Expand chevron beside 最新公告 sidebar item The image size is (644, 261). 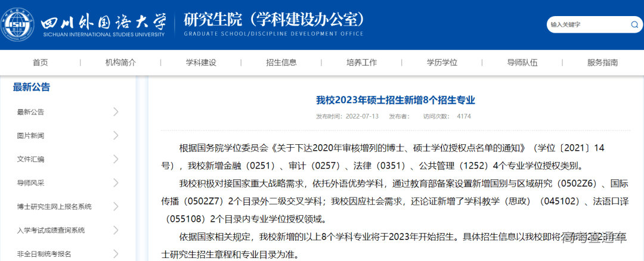116,112
